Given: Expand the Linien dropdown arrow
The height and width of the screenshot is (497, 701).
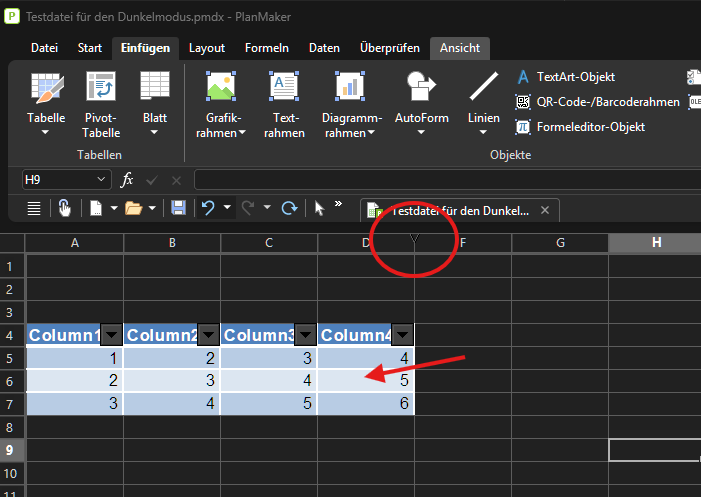Looking at the screenshot, I should pos(483,132).
